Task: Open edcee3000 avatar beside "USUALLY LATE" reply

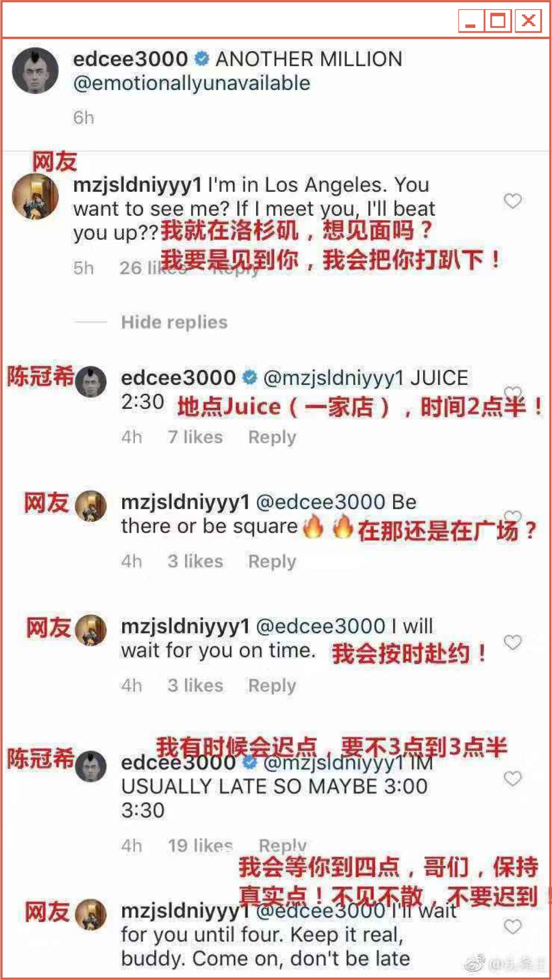Action: 91,766
